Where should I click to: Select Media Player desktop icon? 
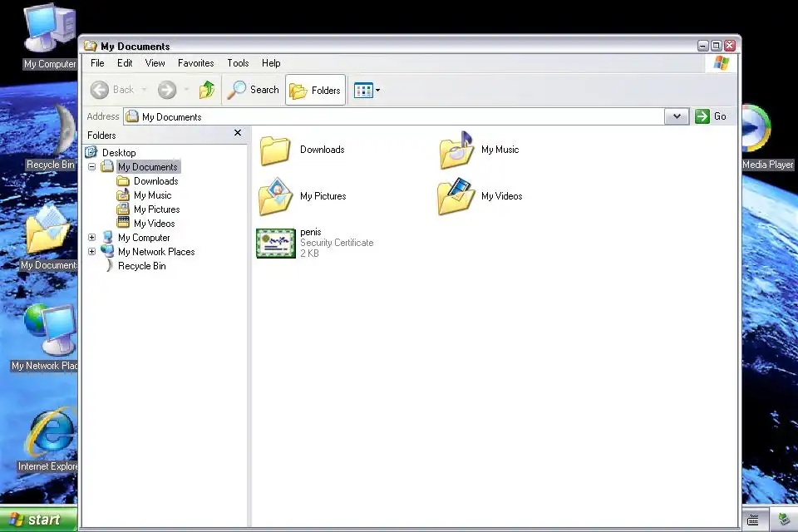pyautogui.click(x=767, y=137)
